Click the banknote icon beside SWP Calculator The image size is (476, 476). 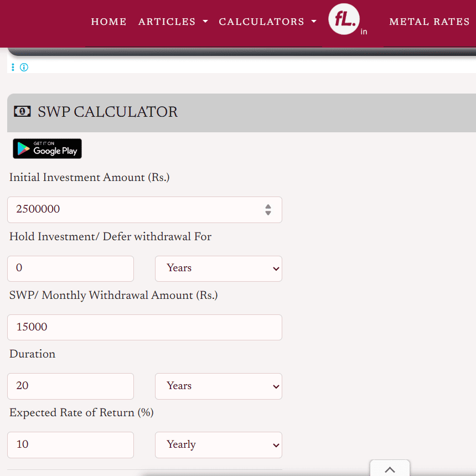22,112
